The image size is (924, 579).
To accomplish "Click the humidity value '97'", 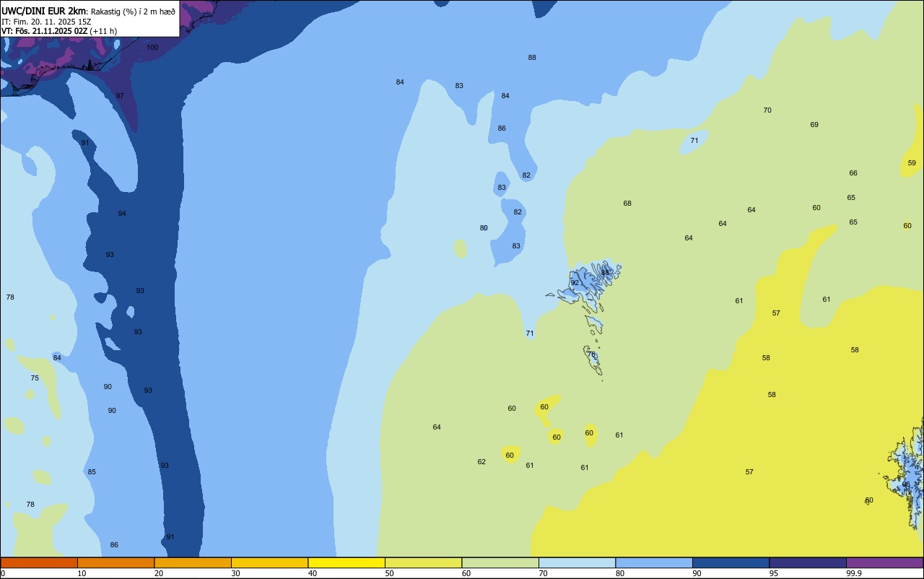I will [120, 96].
